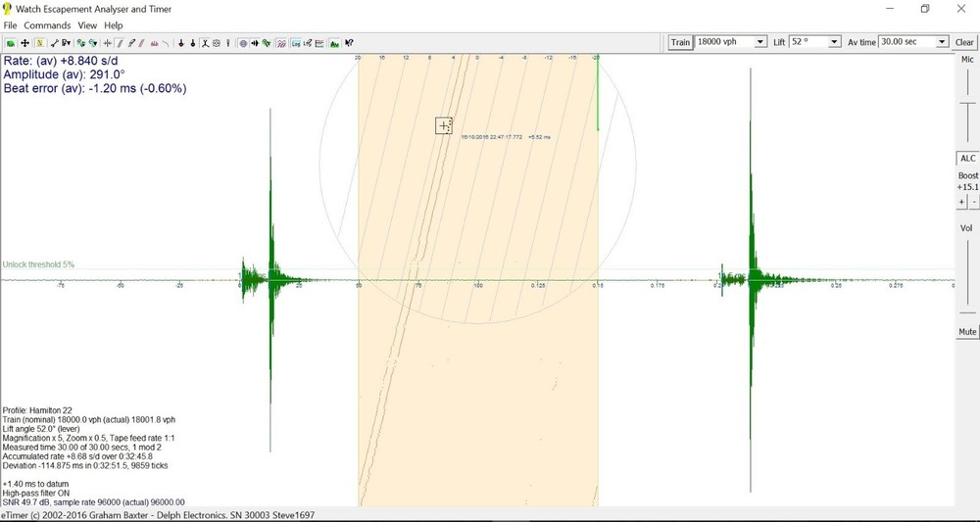The image size is (980, 522).
Task: Click the Unlock threshold 5% label
Action: (38, 264)
